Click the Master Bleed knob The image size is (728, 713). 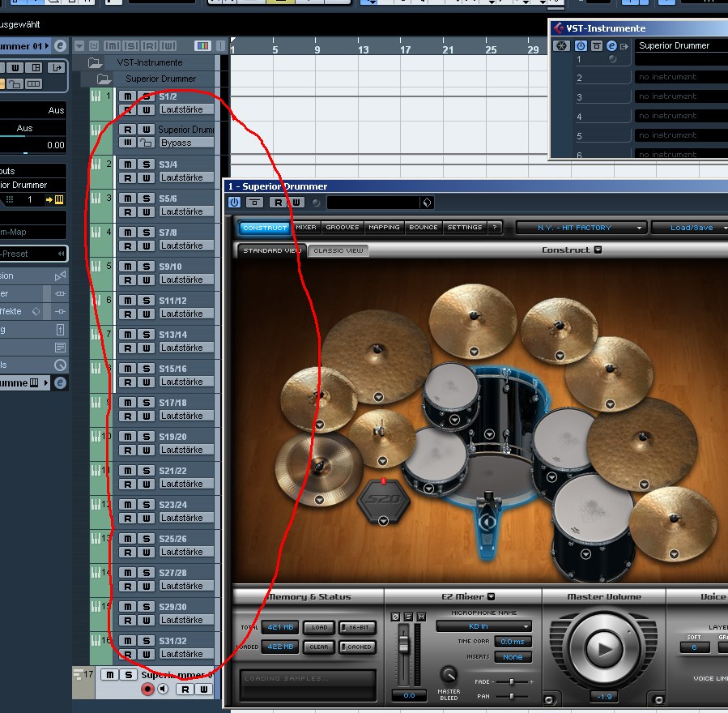448,674
